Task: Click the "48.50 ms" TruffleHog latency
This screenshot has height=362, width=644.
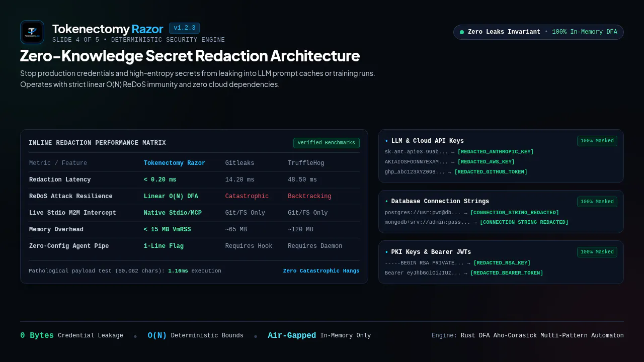Action: point(302,179)
